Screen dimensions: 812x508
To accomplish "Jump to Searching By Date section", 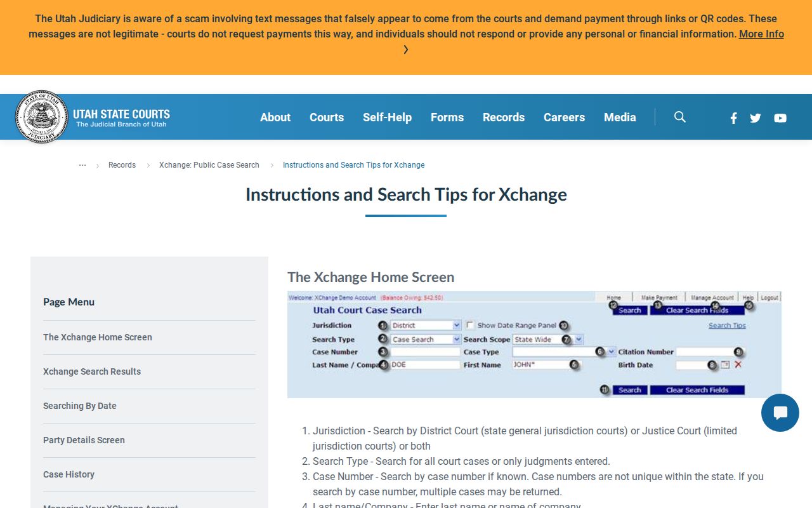I will (x=80, y=406).
